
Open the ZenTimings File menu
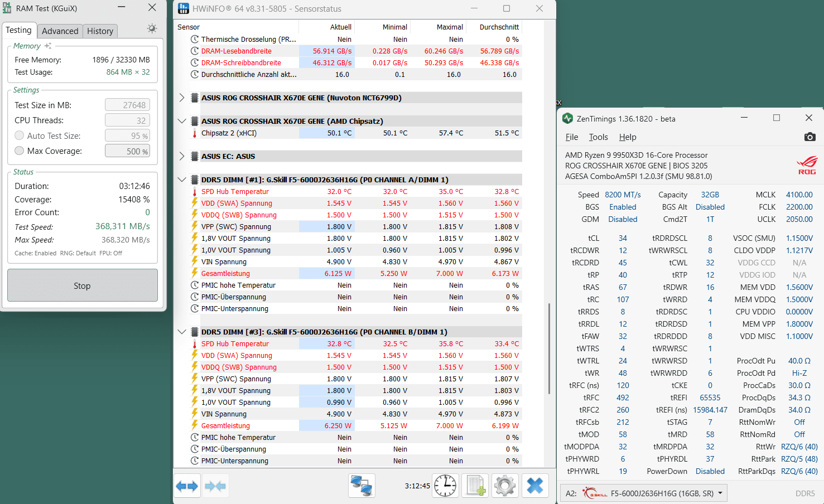click(x=572, y=137)
